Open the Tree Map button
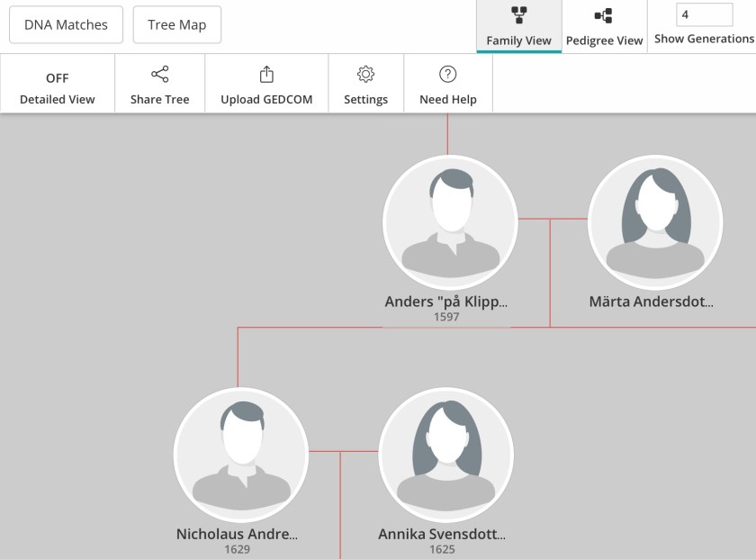Viewport: 756px width, 559px height. (177, 25)
